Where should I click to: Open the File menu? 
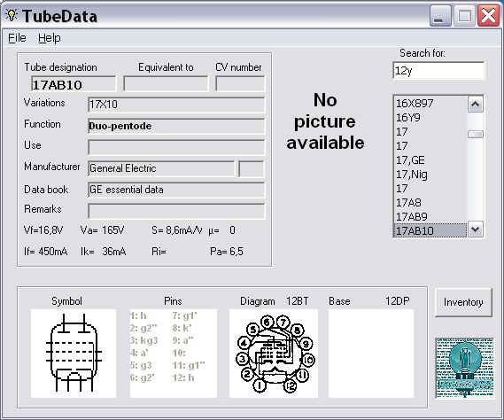pos(17,38)
